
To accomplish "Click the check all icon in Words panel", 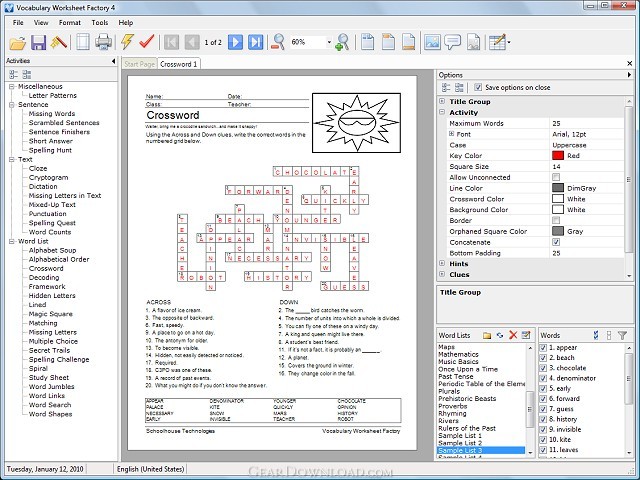I will point(596,336).
